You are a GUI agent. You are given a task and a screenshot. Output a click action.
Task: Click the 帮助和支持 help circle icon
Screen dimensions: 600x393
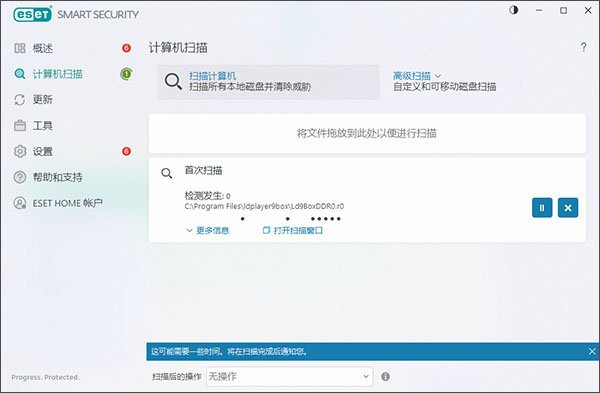point(20,177)
